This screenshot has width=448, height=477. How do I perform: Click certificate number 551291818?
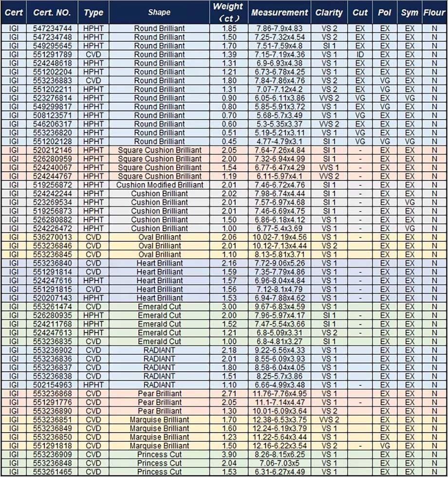click(53, 446)
